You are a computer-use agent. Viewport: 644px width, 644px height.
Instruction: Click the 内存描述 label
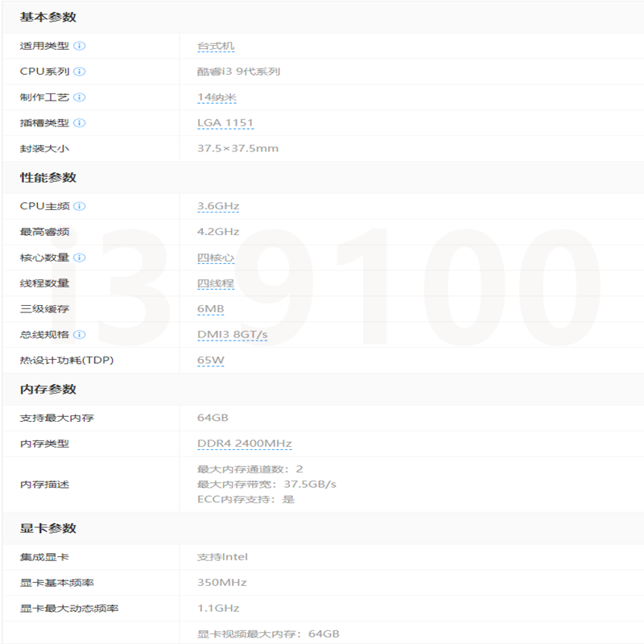pos(44,485)
